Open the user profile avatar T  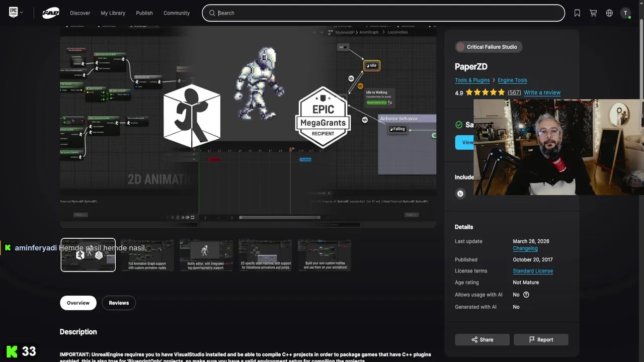click(x=625, y=13)
